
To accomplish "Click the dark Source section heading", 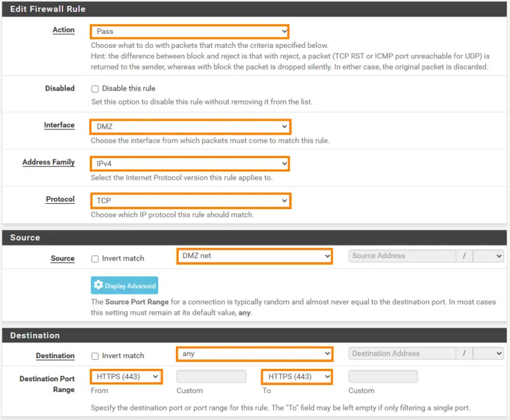I will (25, 238).
